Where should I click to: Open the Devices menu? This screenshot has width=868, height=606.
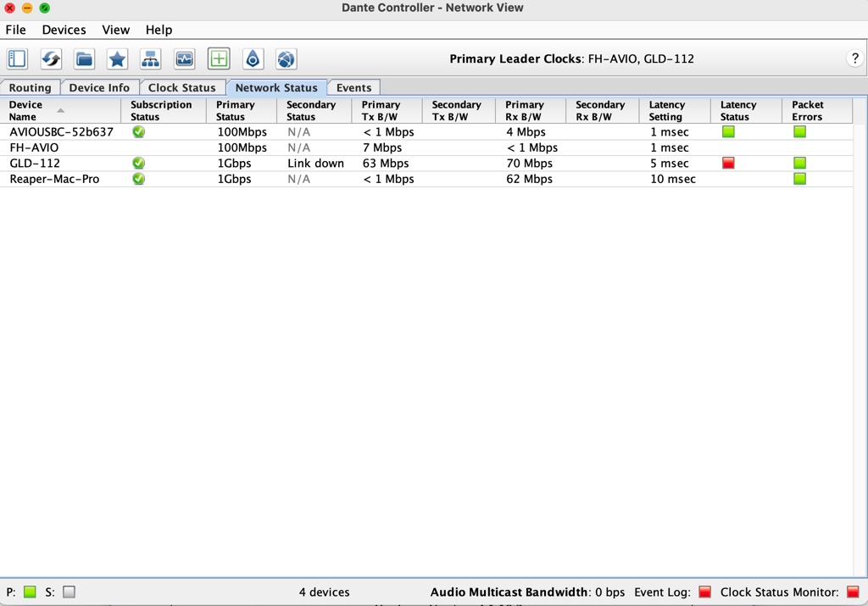(x=64, y=30)
